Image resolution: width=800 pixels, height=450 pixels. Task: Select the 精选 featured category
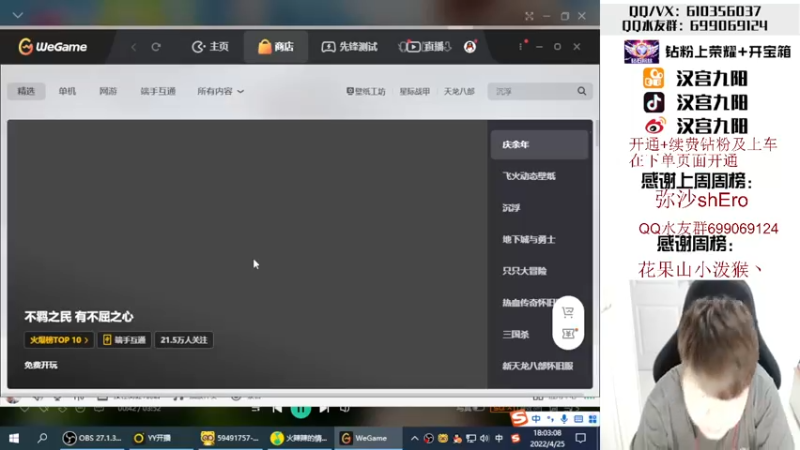(26, 91)
